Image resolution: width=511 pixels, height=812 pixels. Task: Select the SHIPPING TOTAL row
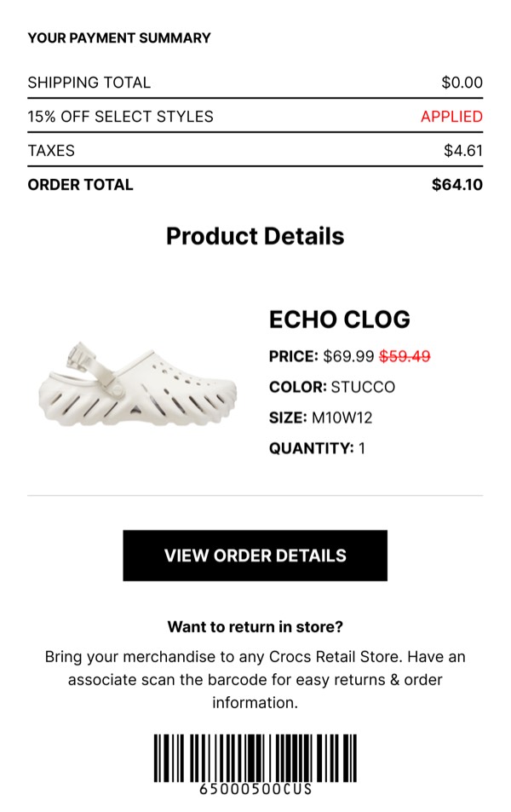[x=89, y=82]
